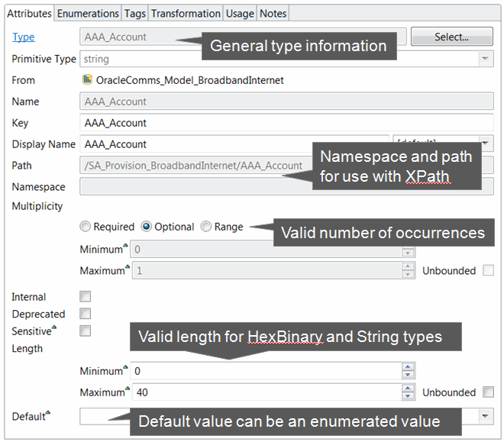The image size is (504, 442).
Task: Check the Sensitive checkbox
Action: (86, 331)
